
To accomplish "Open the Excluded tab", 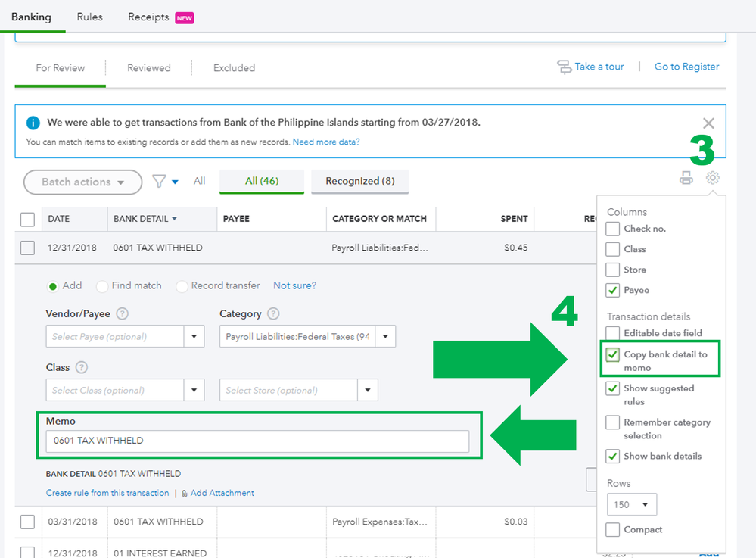I will (x=235, y=68).
